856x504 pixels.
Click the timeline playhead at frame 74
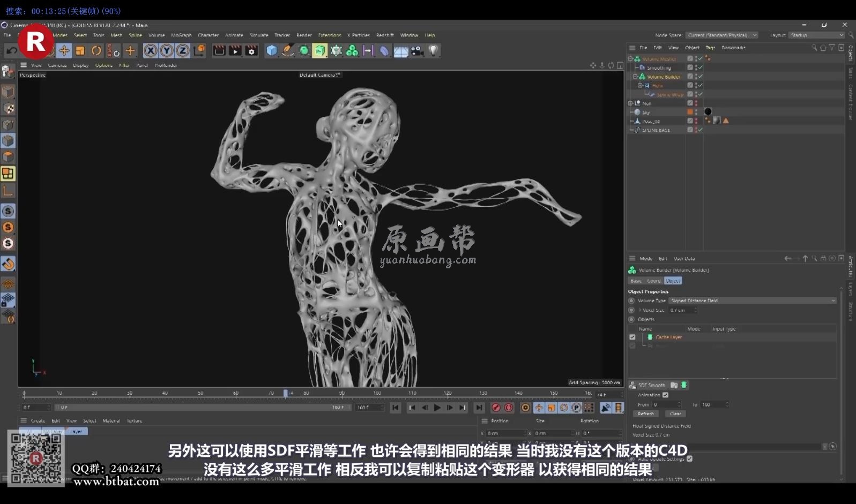point(286,393)
